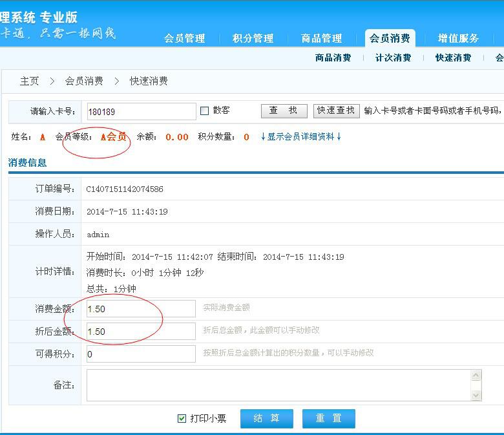The image size is (504, 435).
Task: Go to the 商品消费 submenu
Action: pos(333,58)
